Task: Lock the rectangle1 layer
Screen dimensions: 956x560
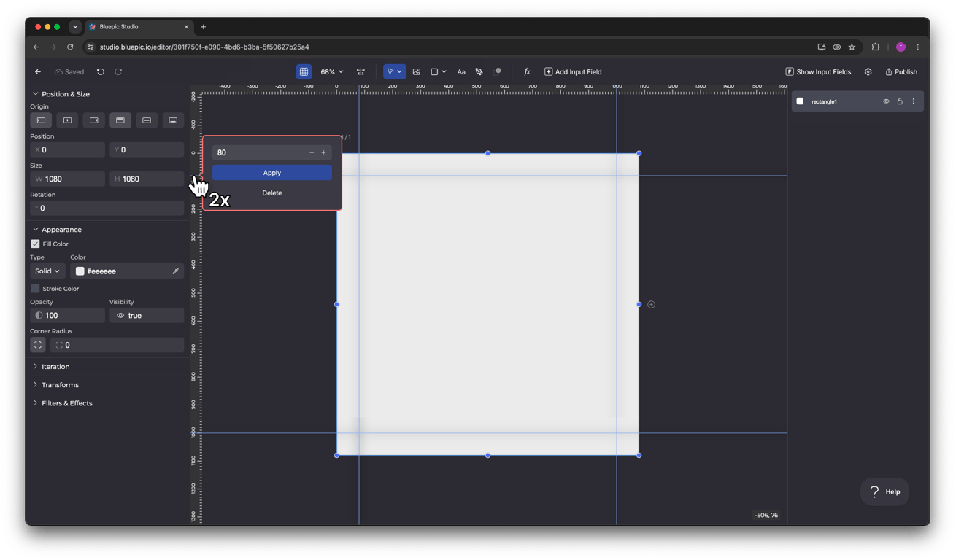Action: (x=900, y=101)
